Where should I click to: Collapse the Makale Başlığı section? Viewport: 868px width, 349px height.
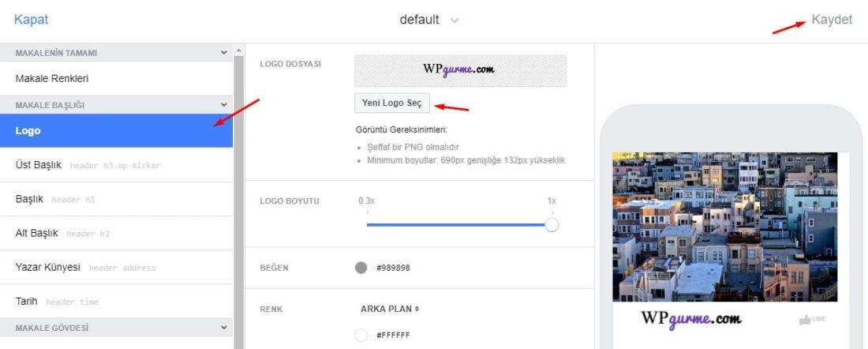(x=223, y=105)
